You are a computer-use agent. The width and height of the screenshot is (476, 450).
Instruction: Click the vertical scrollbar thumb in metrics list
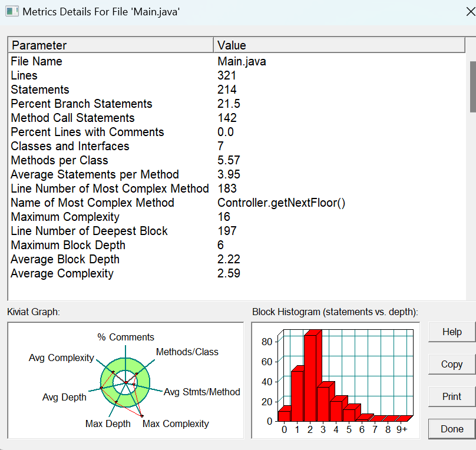point(472,87)
